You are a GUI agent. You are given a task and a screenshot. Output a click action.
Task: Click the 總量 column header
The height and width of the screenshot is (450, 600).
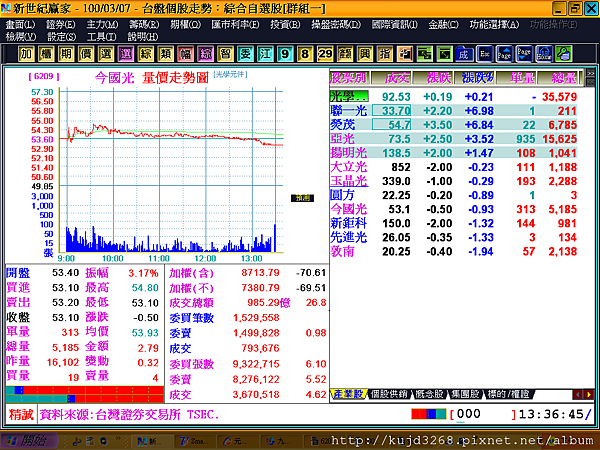[559, 78]
